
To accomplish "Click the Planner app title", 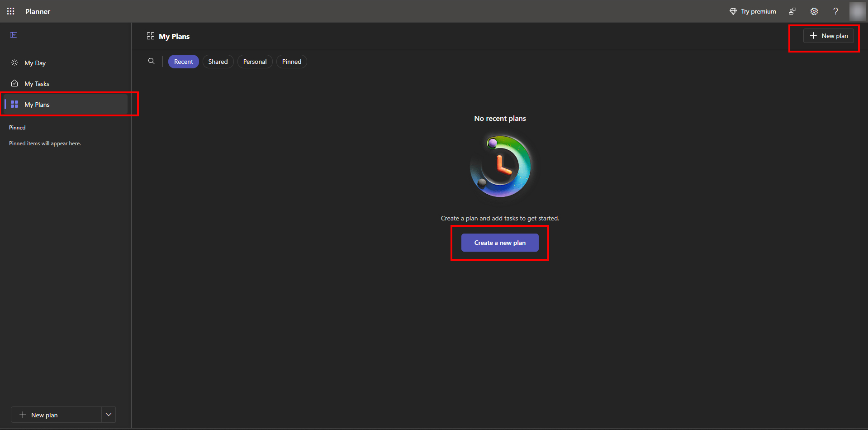I will [x=38, y=11].
